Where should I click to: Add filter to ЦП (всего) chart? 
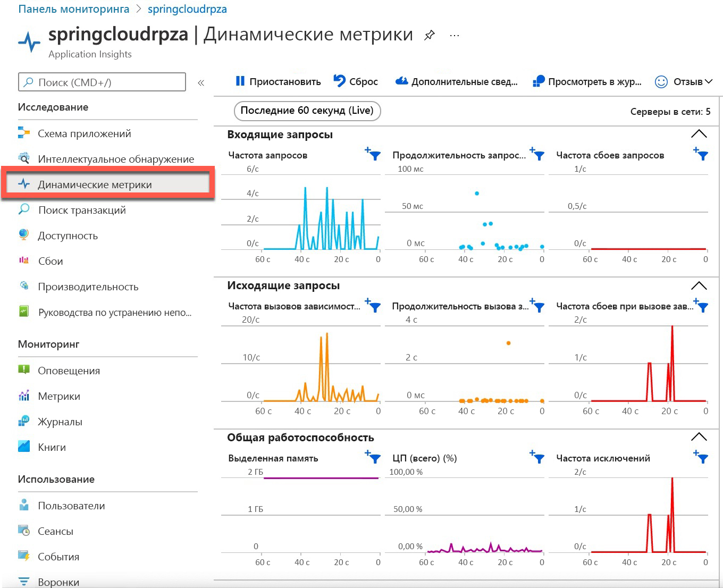coord(537,457)
